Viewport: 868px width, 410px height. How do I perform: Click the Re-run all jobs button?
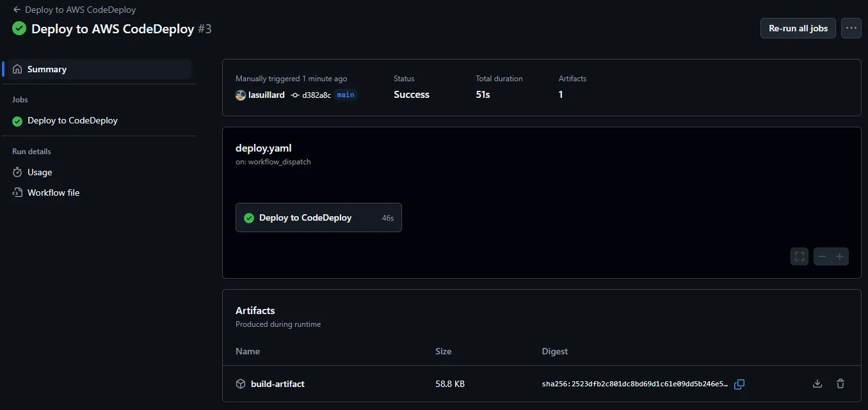[798, 28]
